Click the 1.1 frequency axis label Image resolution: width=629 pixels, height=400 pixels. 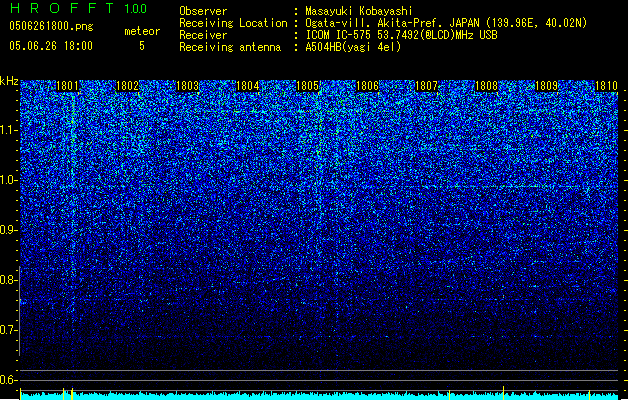[x=9, y=130]
